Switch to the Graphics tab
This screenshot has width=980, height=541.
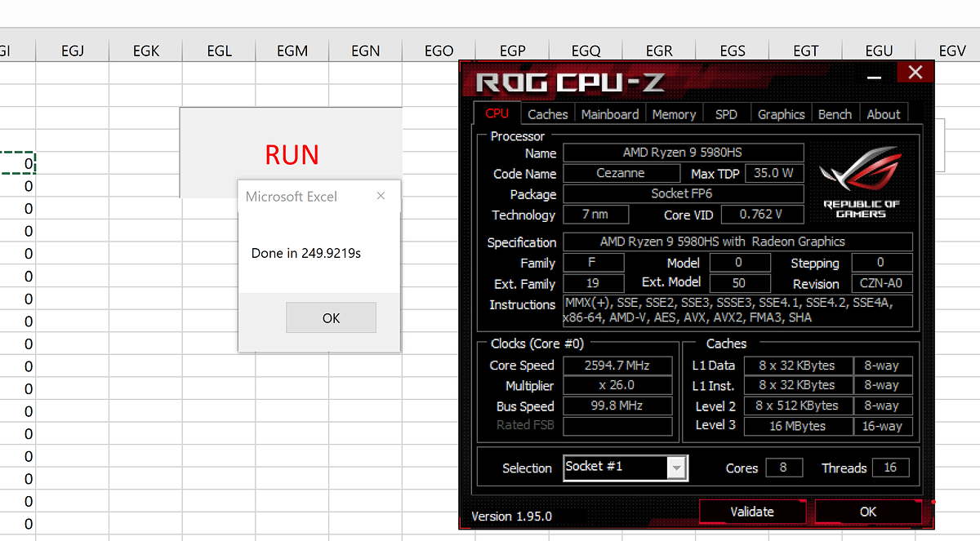pos(781,114)
